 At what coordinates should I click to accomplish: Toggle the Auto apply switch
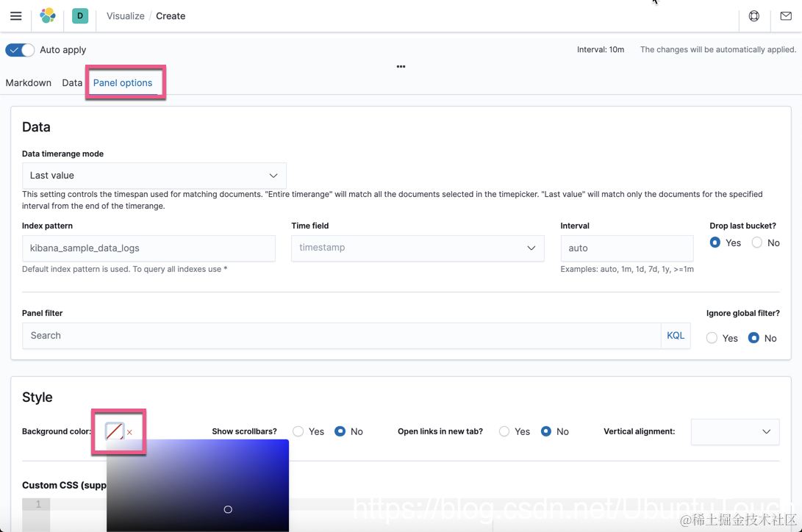point(20,50)
